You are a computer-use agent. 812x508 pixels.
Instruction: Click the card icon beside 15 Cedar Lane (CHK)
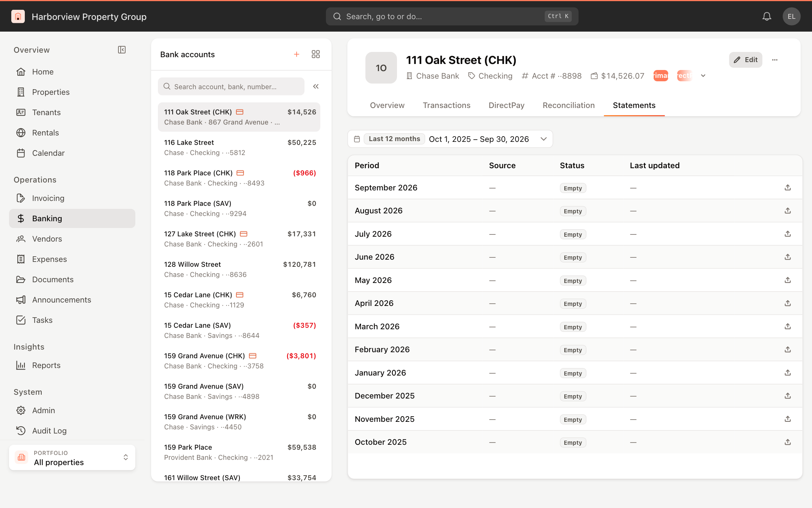[x=239, y=295]
